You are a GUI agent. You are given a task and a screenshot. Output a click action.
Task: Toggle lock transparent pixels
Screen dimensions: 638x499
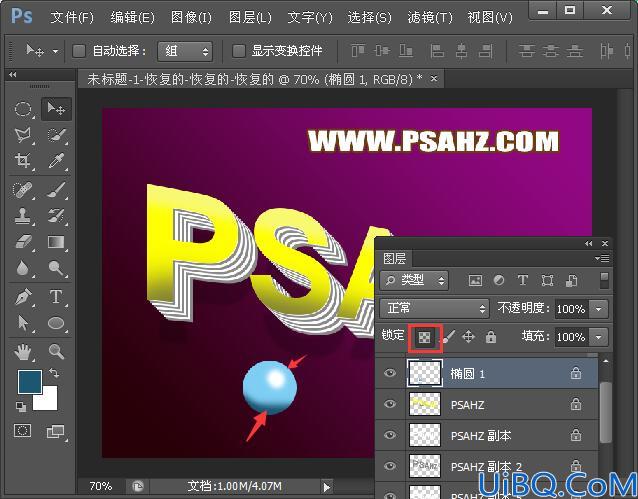click(425, 337)
